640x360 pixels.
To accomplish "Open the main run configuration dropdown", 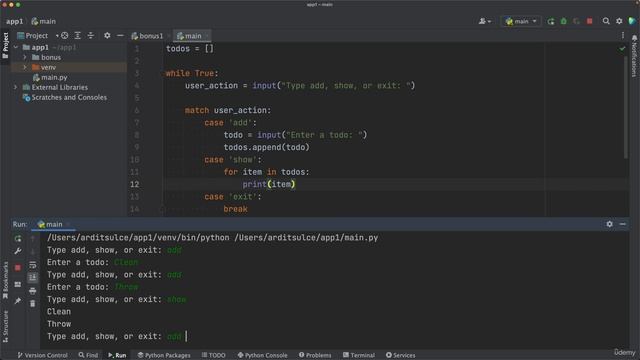I will [521, 21].
